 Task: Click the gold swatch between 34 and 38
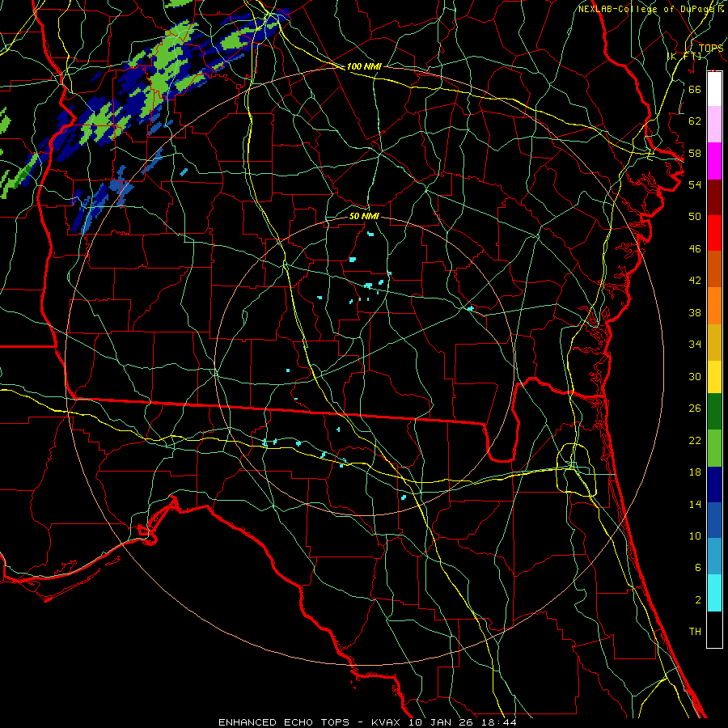[714, 342]
